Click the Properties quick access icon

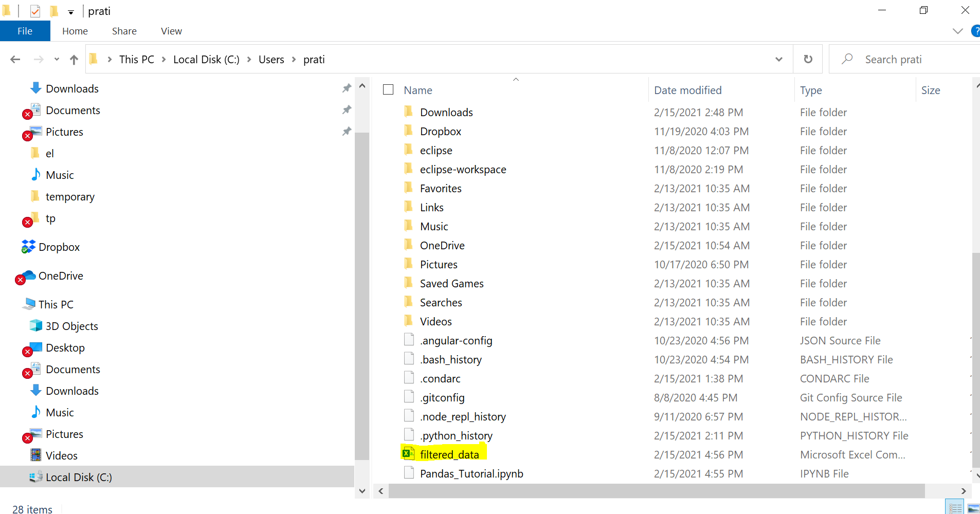35,11
